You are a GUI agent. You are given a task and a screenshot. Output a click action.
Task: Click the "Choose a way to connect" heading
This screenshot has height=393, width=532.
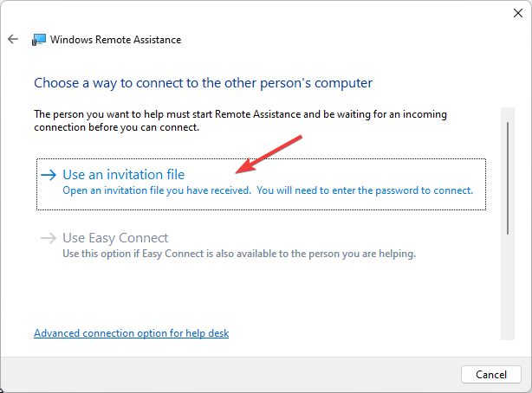(203, 83)
